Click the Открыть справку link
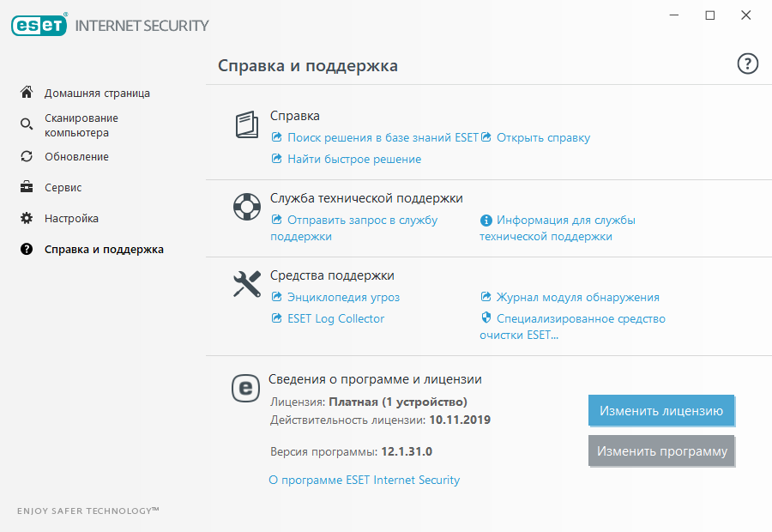772x532 pixels. click(543, 138)
